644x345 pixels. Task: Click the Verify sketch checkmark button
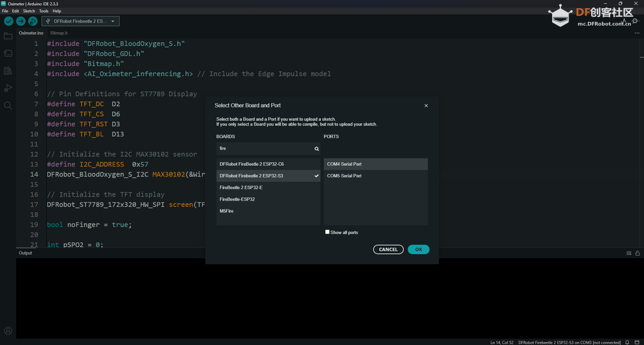click(x=9, y=21)
